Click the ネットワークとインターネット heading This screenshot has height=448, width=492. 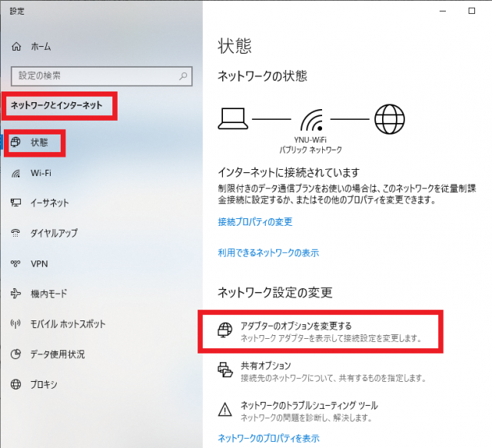coord(56,105)
